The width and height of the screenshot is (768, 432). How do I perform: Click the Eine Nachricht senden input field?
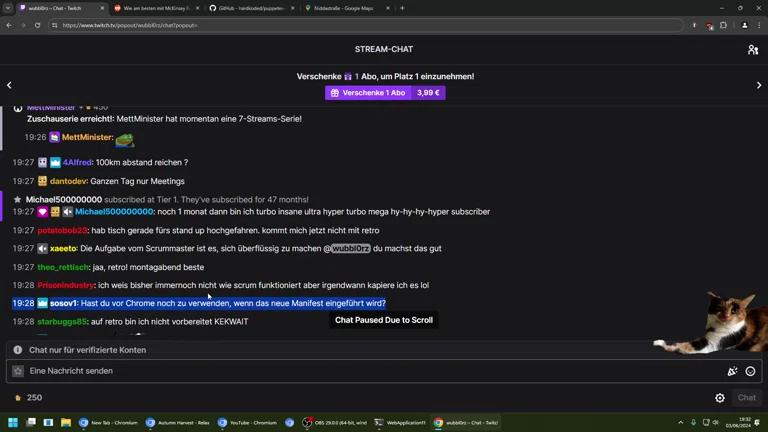(370, 371)
